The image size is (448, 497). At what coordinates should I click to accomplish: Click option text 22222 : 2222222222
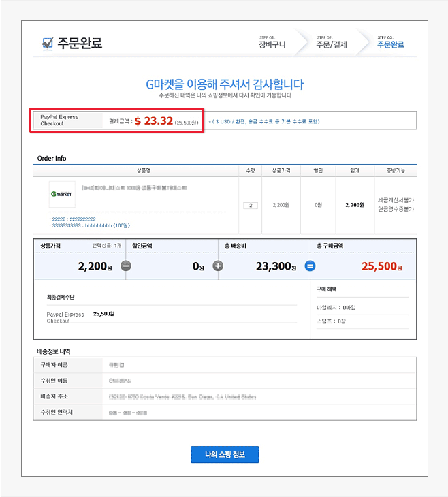coord(74,219)
